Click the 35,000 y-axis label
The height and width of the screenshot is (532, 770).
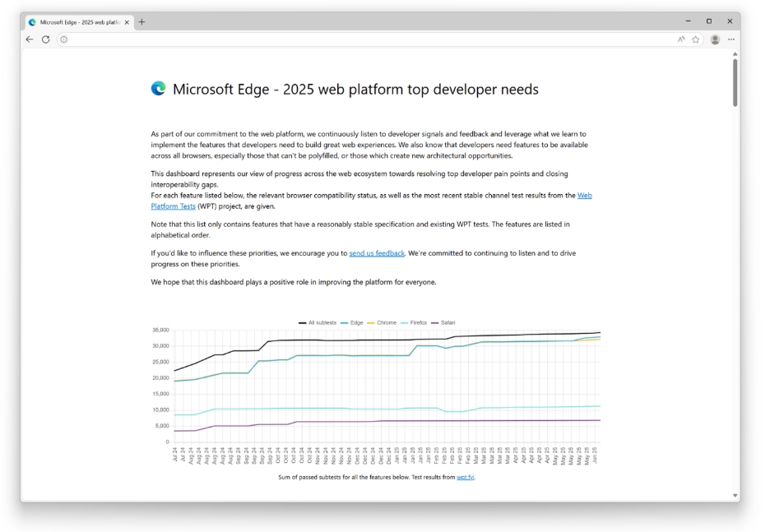coord(160,330)
